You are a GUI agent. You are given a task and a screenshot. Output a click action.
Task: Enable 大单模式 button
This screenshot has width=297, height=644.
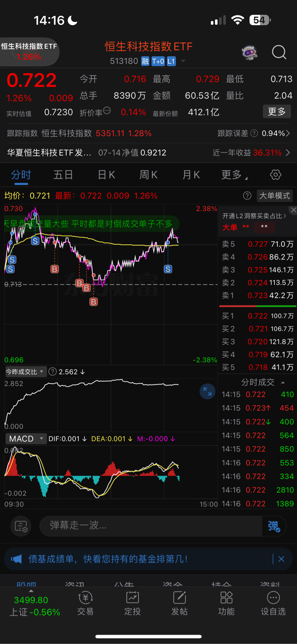pos(274,196)
